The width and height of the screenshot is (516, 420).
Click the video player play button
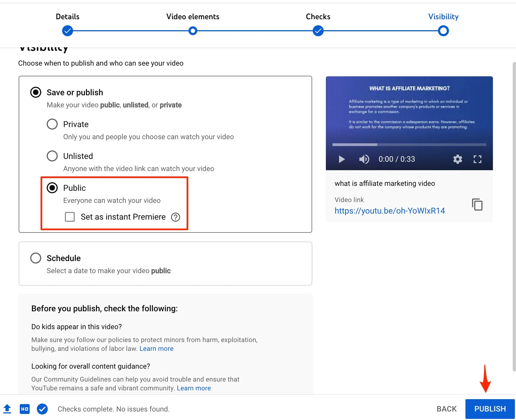(342, 159)
